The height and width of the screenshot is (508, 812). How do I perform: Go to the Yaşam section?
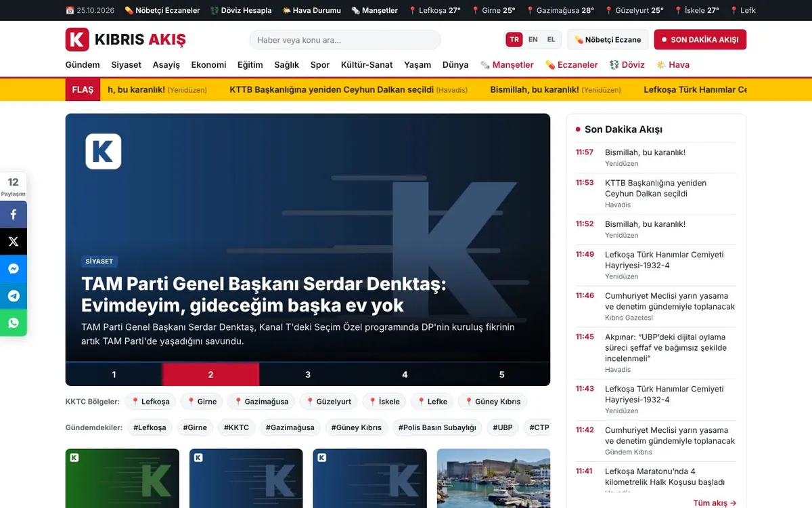418,65
